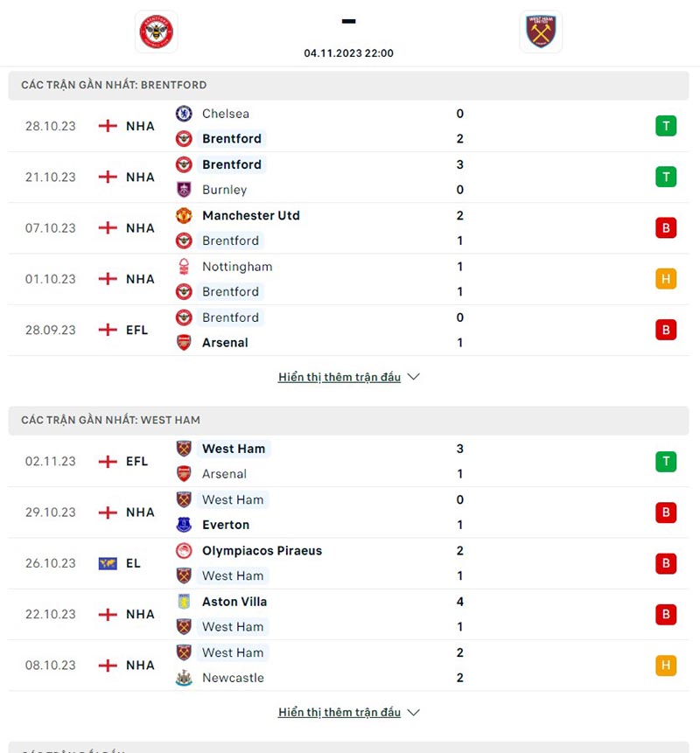Open 'Hiển thị thêm trận đấu' under West Ham
The height and width of the screenshot is (753, 700).
coord(339,712)
